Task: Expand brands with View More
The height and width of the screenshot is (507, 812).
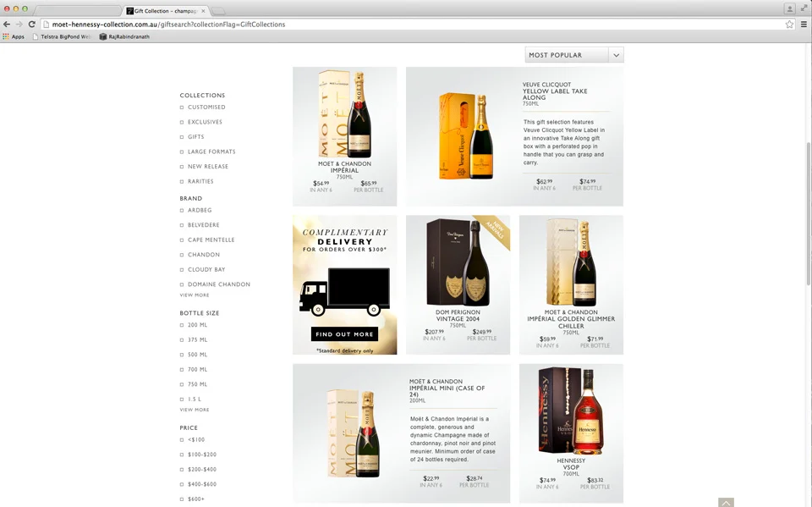Action: click(x=195, y=295)
